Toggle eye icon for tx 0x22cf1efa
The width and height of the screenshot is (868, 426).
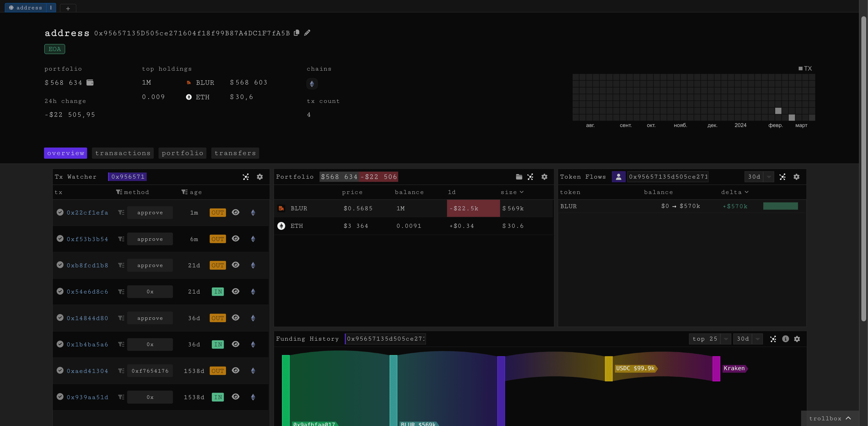236,212
